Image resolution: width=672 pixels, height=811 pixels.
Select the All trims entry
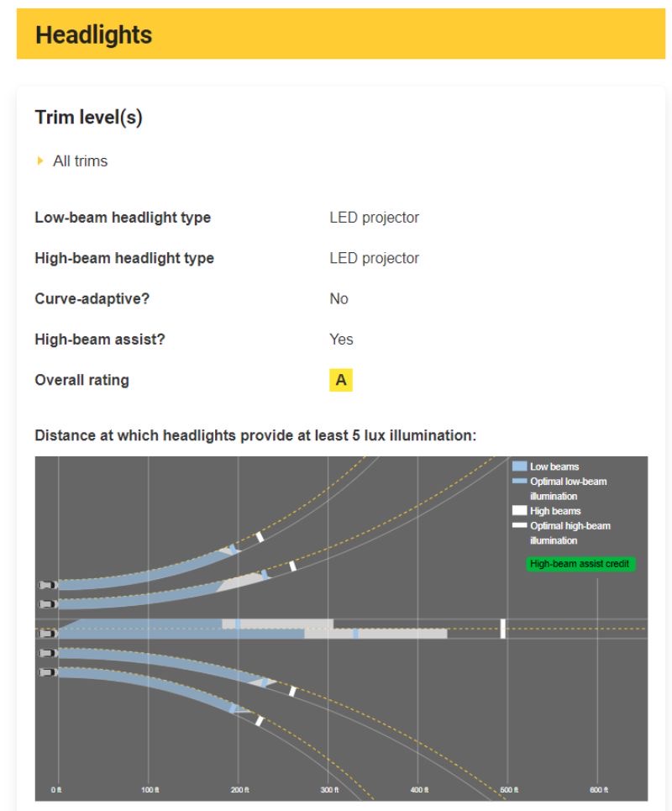pos(80,161)
